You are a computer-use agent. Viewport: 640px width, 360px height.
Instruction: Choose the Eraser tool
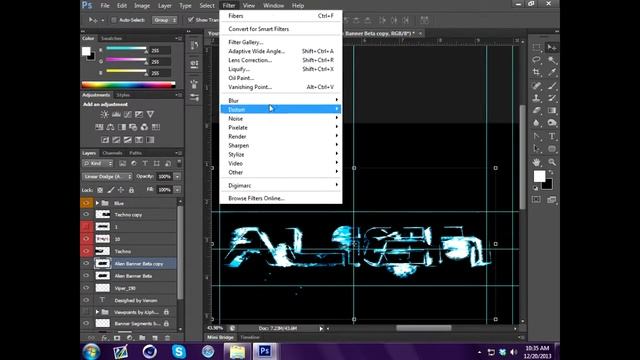click(537, 111)
